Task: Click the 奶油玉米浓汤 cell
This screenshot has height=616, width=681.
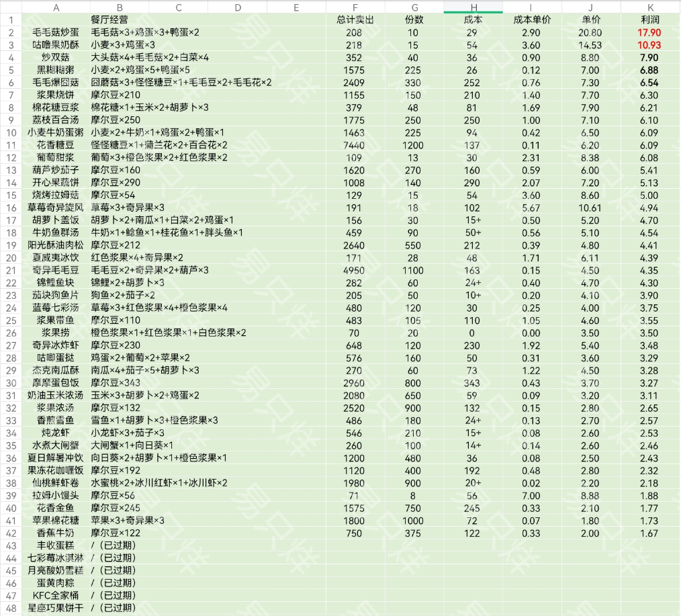Action: click(56, 396)
